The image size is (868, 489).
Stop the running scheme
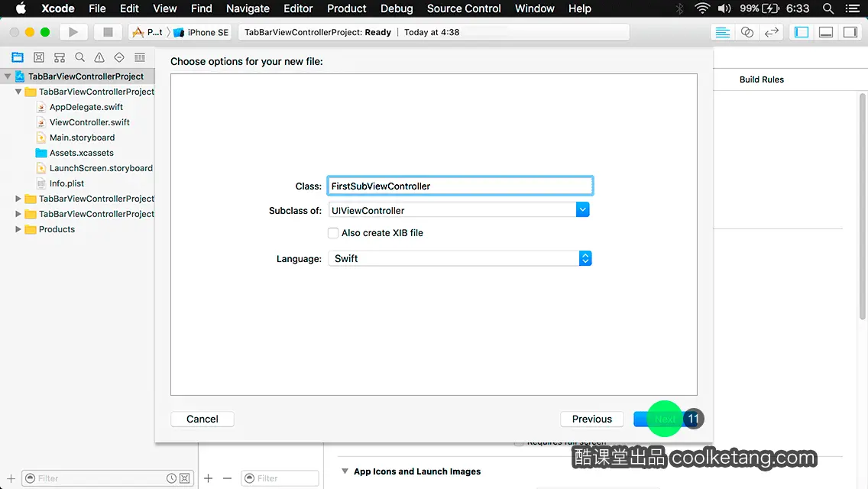tap(108, 32)
